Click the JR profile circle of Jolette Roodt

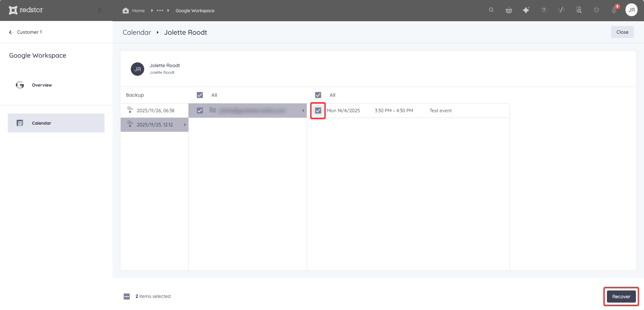point(137,69)
